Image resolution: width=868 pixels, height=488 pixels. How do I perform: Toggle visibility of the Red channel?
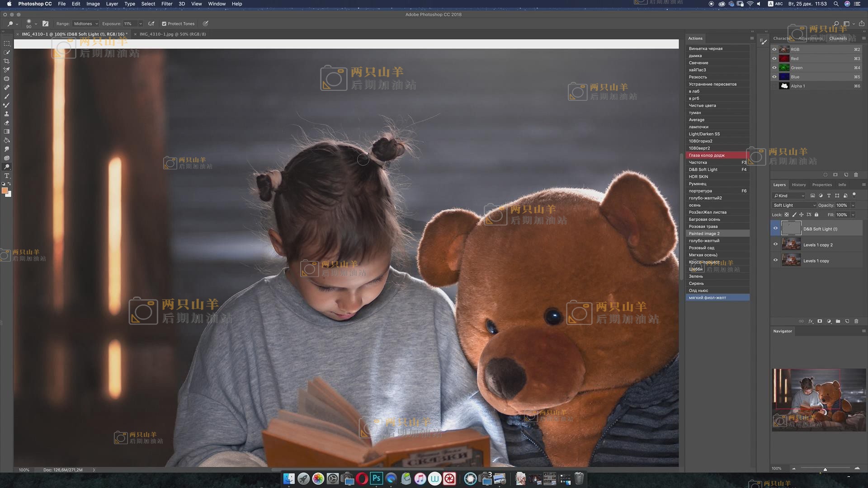pos(774,59)
